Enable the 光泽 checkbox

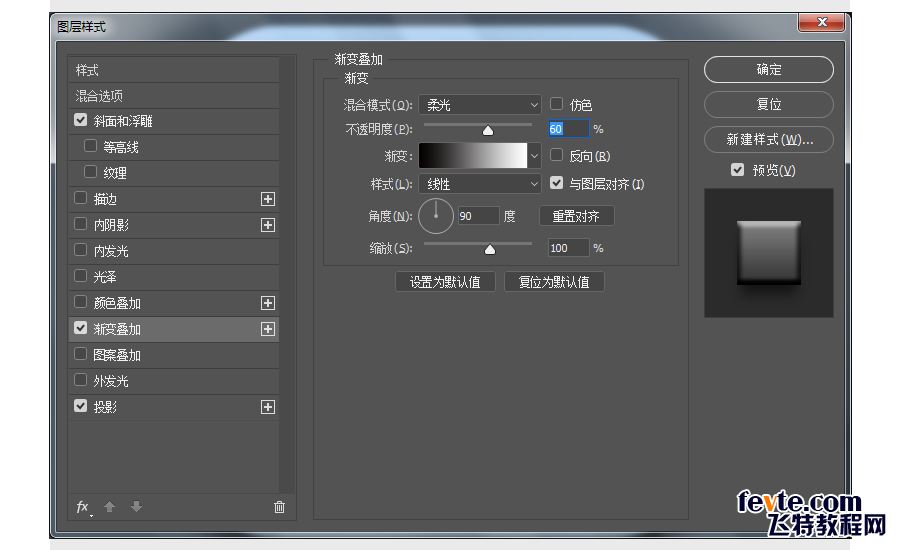[80, 276]
